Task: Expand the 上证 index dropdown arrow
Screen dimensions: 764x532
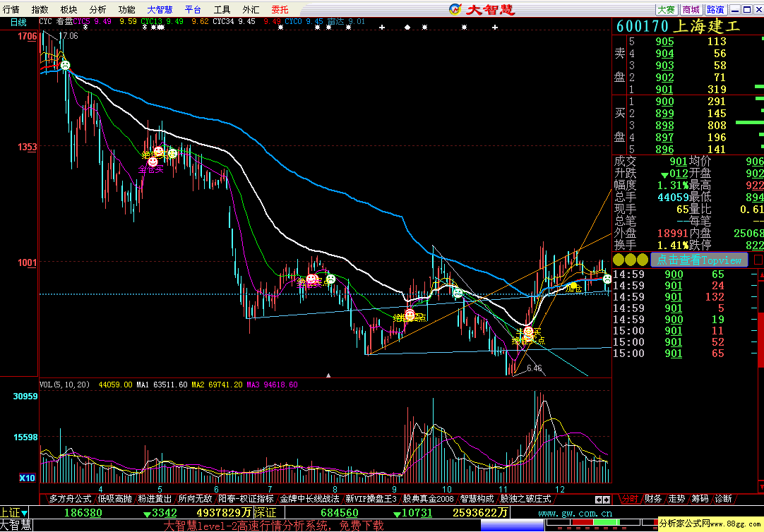Action: pyautogui.click(x=25, y=513)
